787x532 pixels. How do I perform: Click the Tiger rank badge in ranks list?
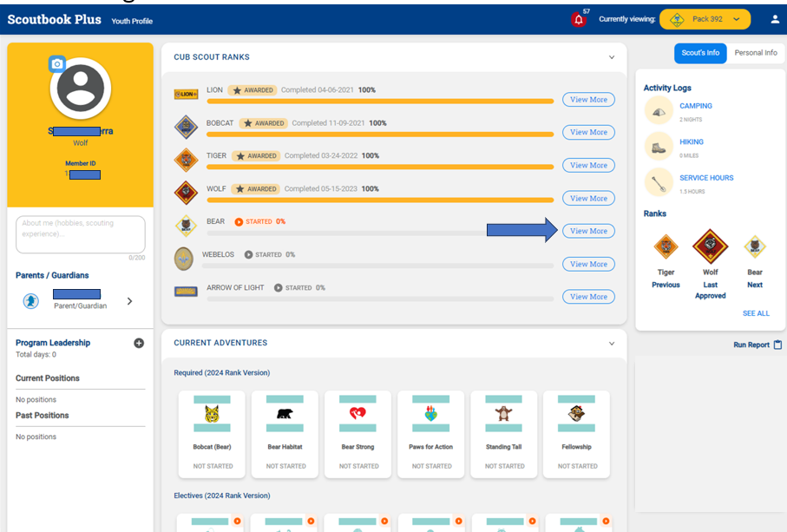[x=186, y=160]
